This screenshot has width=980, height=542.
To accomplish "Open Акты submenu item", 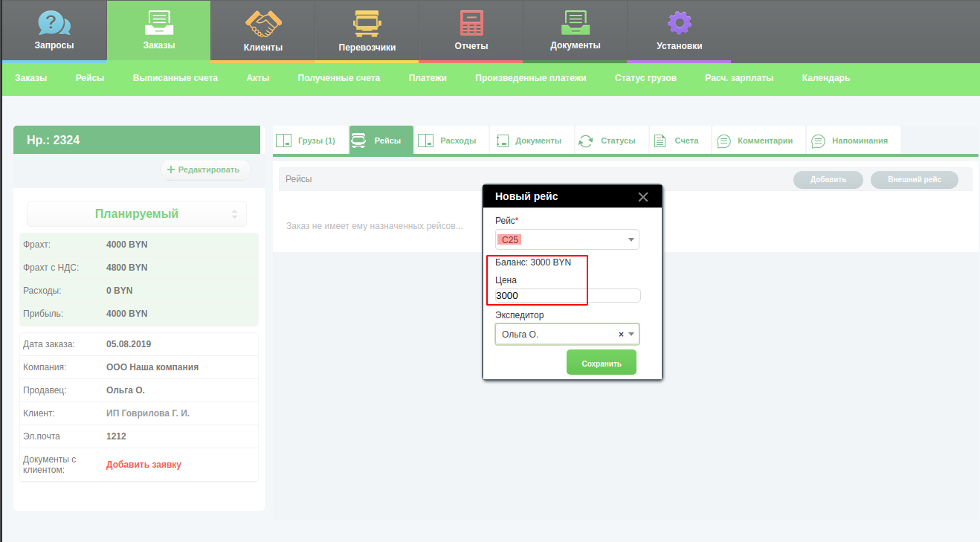I will (x=258, y=78).
